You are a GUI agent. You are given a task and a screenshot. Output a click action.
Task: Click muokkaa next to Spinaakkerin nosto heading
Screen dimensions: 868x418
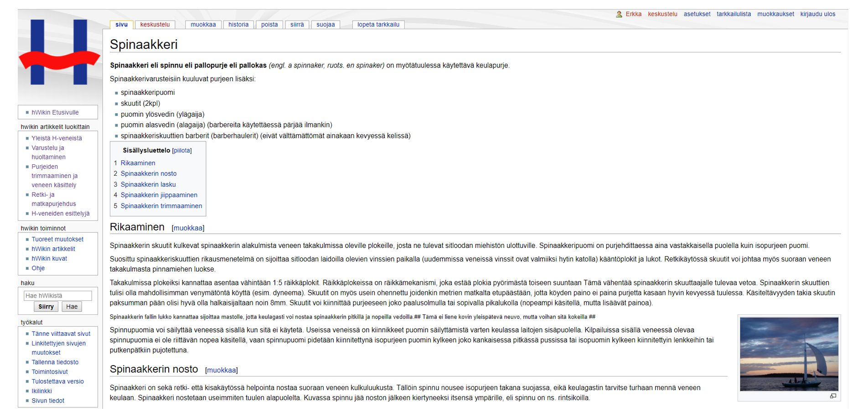(x=222, y=370)
